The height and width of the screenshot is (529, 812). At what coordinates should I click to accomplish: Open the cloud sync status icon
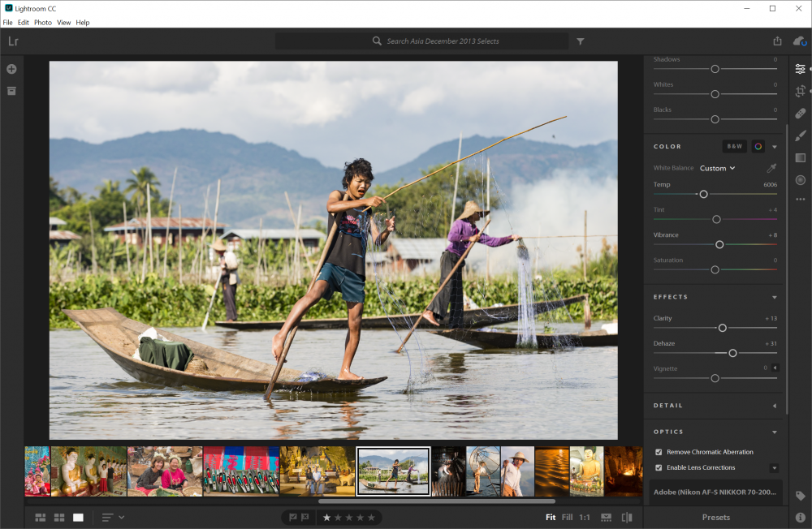point(800,41)
